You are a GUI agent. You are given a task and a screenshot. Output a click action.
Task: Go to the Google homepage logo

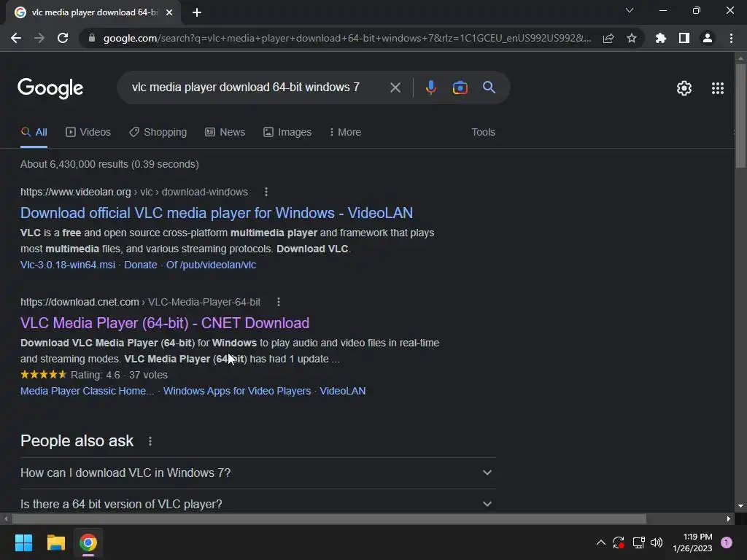tap(50, 88)
